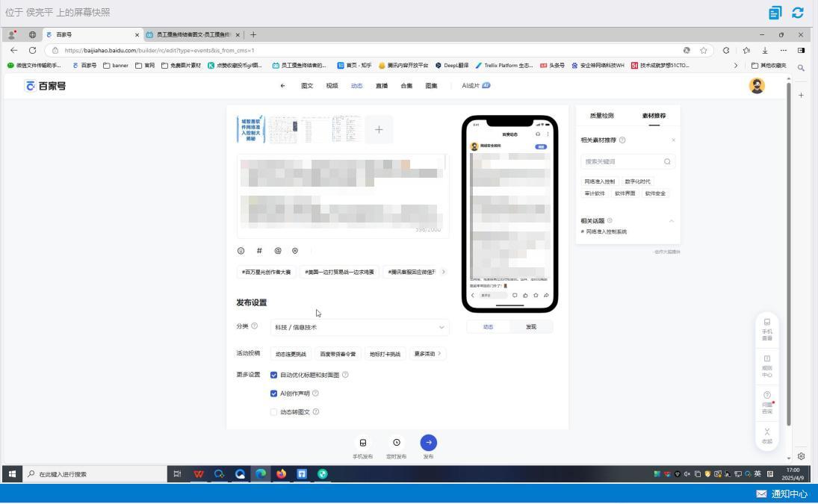
Task: Open the Windows Start menu
Action: click(x=12, y=474)
